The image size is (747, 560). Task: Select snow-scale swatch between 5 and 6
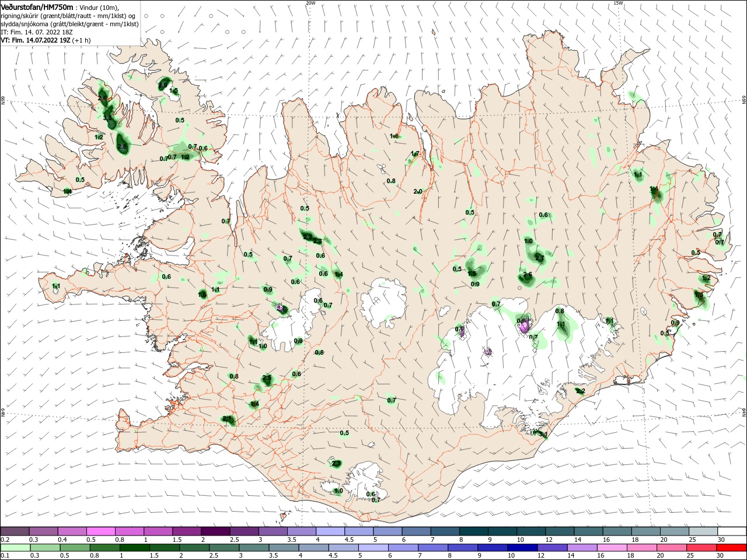[387, 531]
